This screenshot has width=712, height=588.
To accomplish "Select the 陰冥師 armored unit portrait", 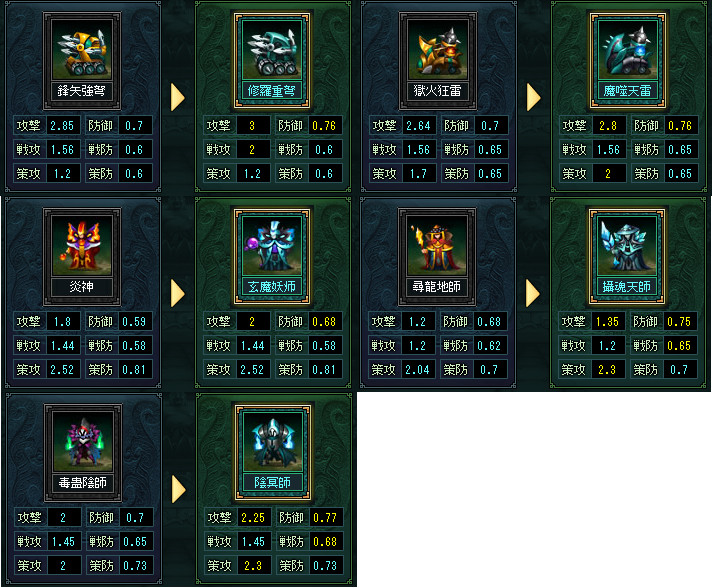I will (273, 441).
